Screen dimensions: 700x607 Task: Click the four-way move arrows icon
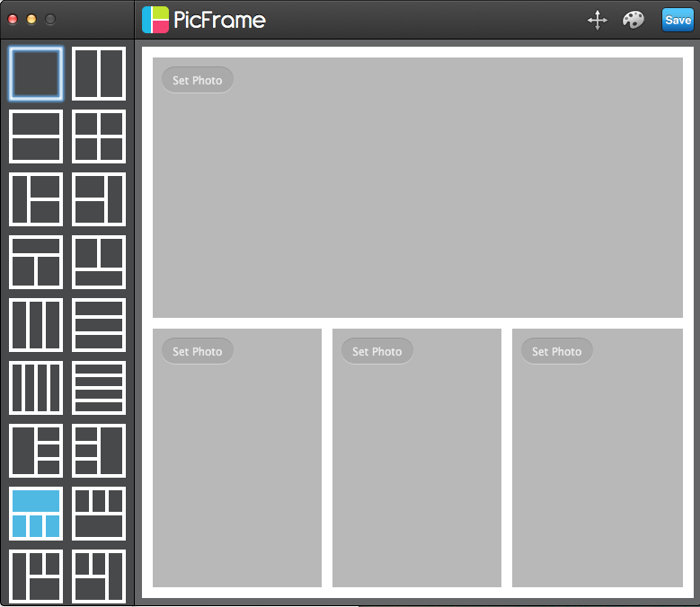coord(598,20)
